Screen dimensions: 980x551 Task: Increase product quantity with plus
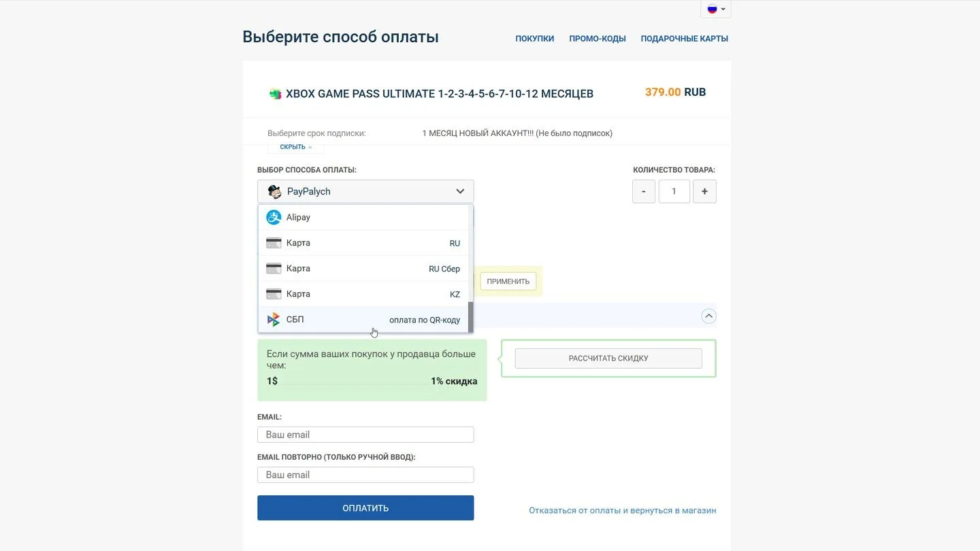click(704, 191)
